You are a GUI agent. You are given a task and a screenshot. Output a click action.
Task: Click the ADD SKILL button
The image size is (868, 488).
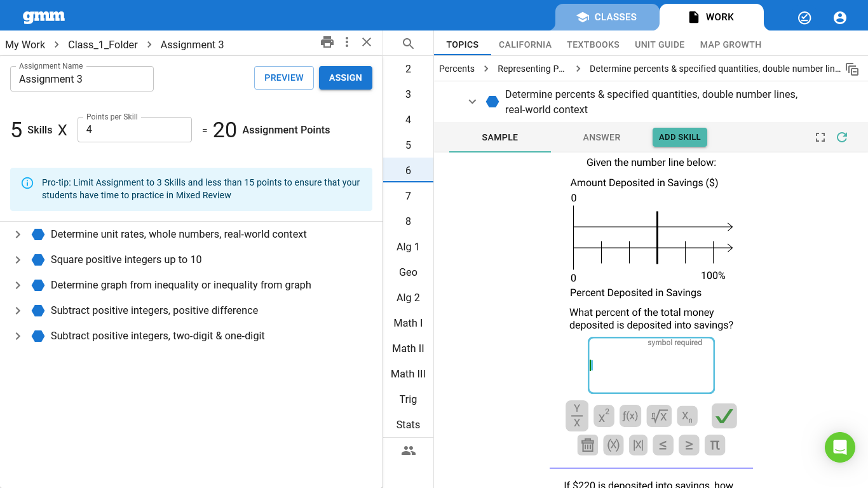[680, 137]
